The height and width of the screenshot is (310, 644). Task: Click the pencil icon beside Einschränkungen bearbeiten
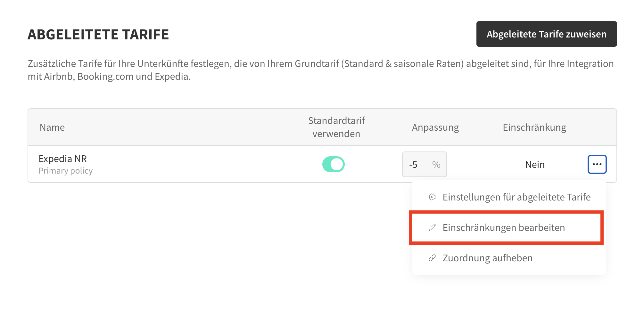tap(432, 227)
